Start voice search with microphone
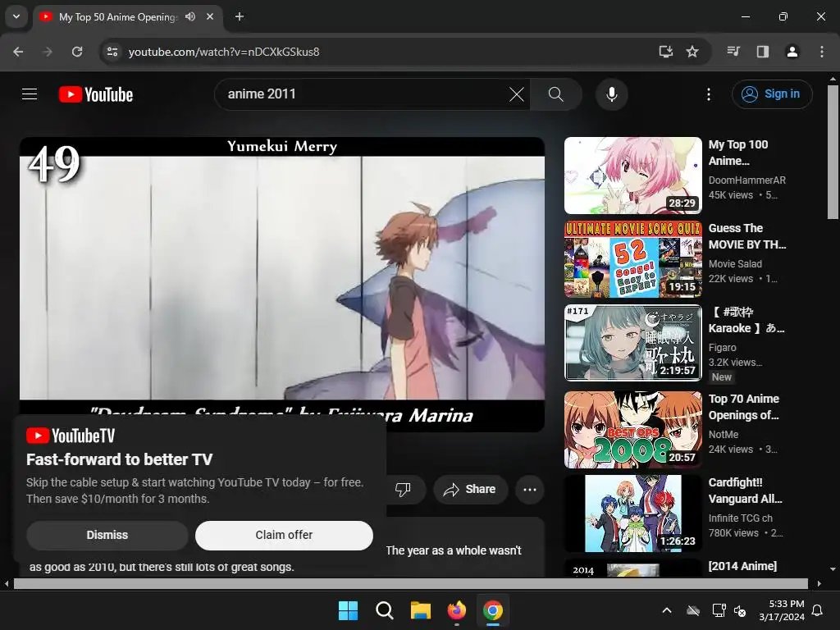This screenshot has height=630, width=840. [611, 94]
